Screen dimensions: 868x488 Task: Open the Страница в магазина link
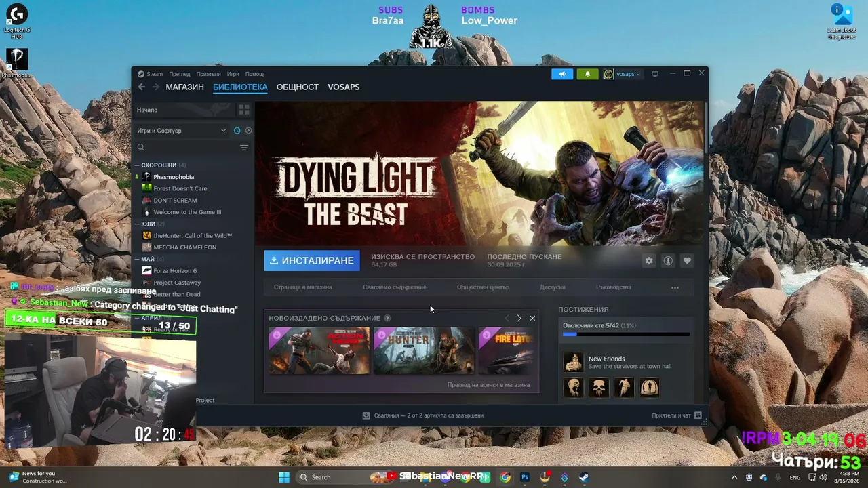(303, 287)
